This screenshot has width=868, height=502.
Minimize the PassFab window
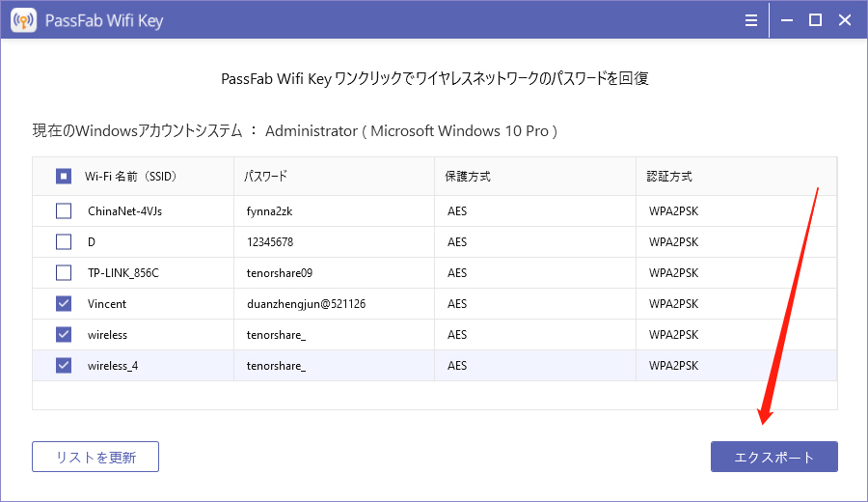[789, 19]
